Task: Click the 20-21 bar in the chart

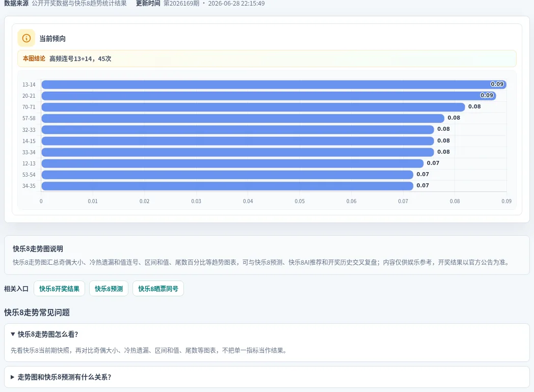Action: pos(269,96)
